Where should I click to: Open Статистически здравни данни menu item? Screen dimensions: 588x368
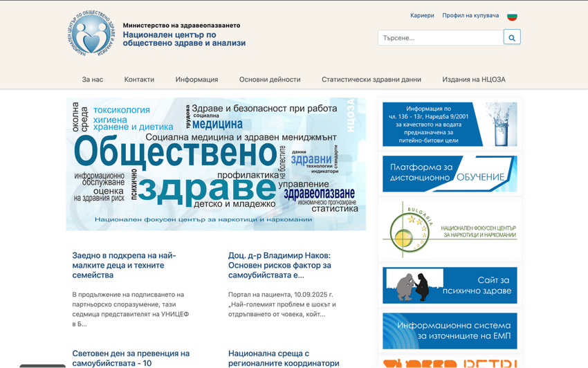click(x=371, y=80)
